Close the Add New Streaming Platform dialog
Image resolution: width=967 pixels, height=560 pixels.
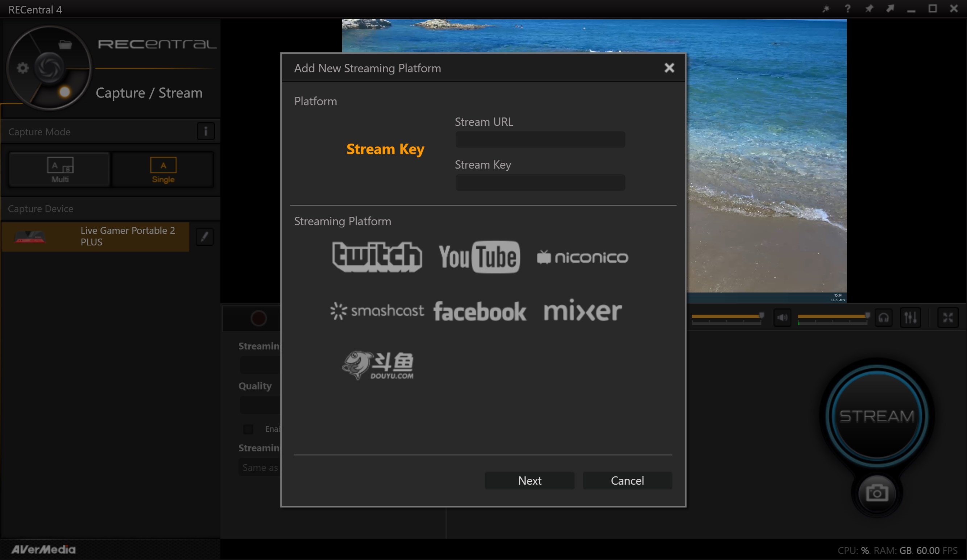tap(669, 68)
